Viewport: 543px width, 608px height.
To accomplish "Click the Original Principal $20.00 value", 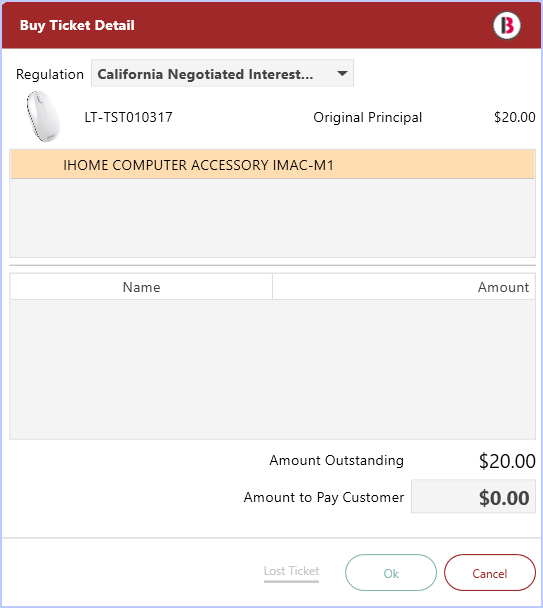I will pyautogui.click(x=515, y=117).
